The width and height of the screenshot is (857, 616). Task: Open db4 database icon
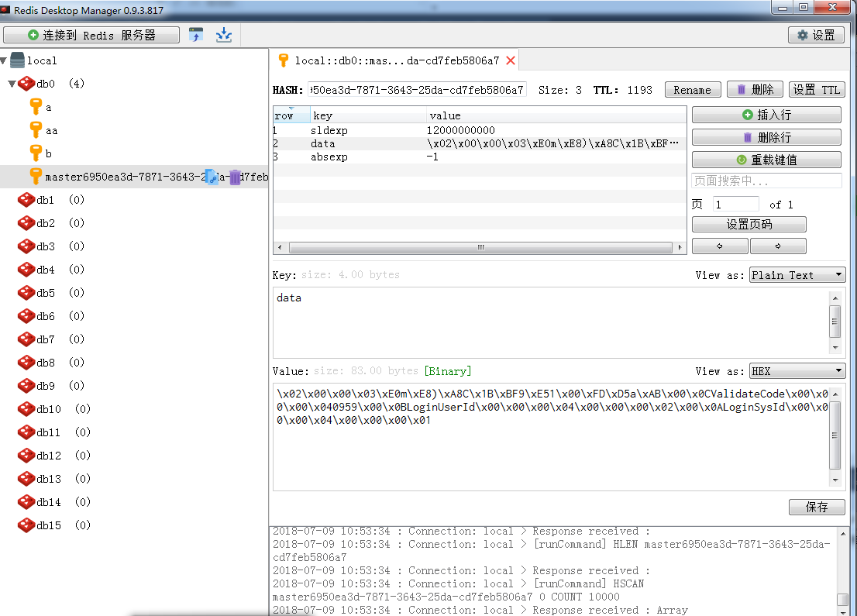(x=26, y=270)
